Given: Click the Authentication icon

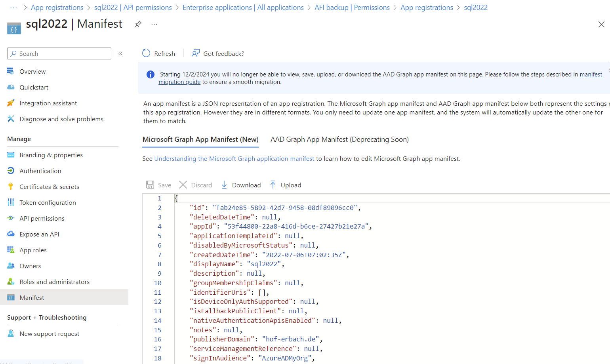Looking at the screenshot, I should pyautogui.click(x=11, y=171).
